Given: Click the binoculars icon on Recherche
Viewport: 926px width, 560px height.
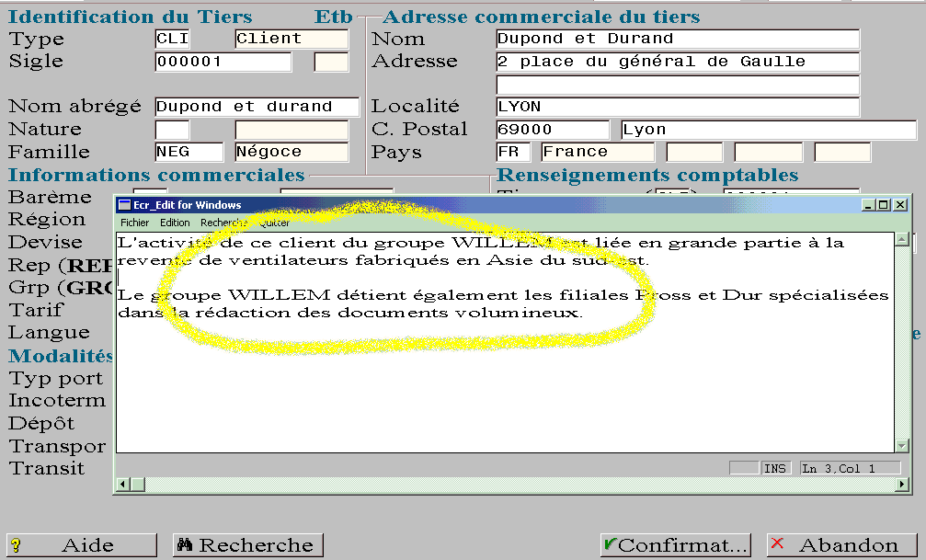Looking at the screenshot, I should tap(185, 543).
